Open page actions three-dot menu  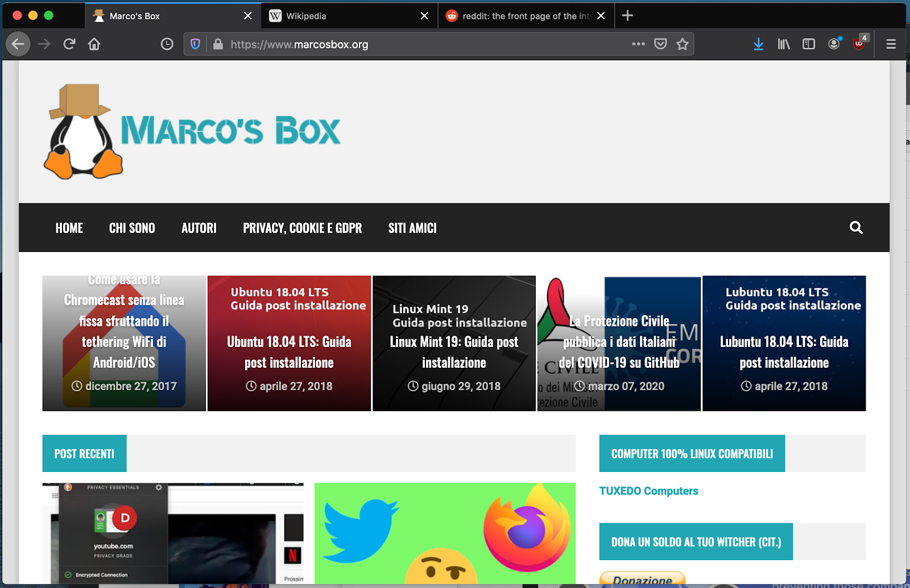click(x=638, y=44)
